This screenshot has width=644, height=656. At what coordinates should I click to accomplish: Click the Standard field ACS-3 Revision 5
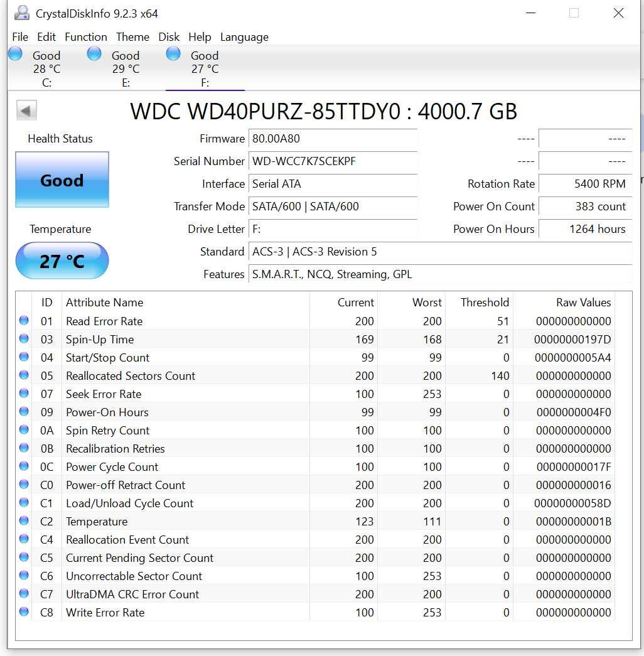[440, 252]
